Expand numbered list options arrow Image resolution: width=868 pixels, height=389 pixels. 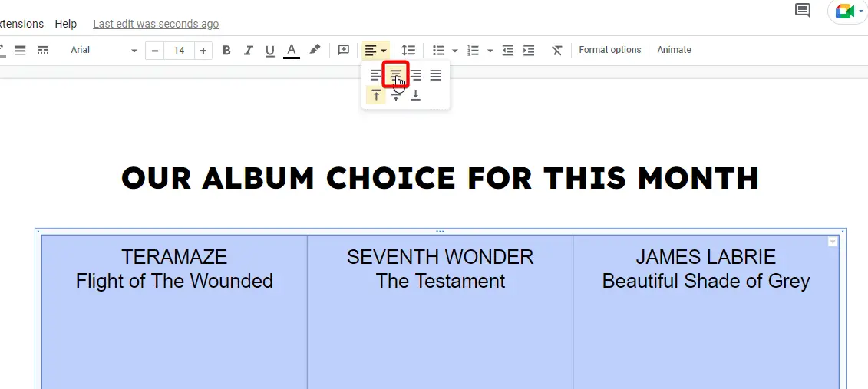490,51
